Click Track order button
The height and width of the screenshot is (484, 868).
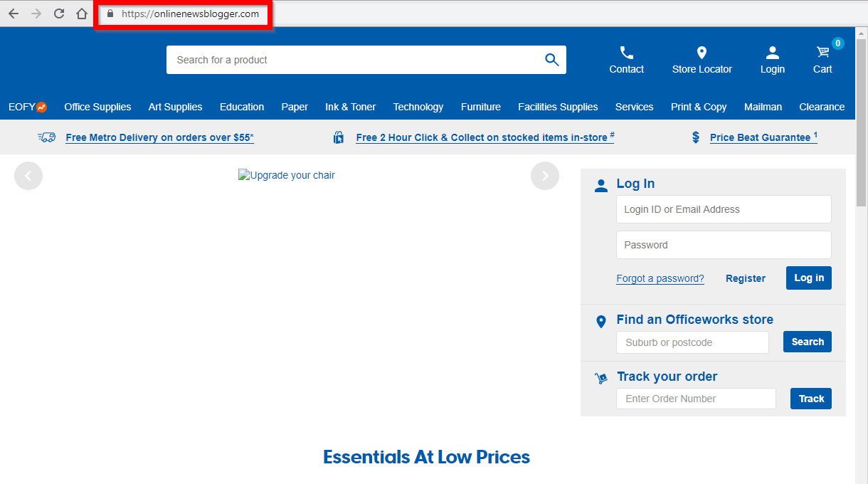tap(810, 399)
